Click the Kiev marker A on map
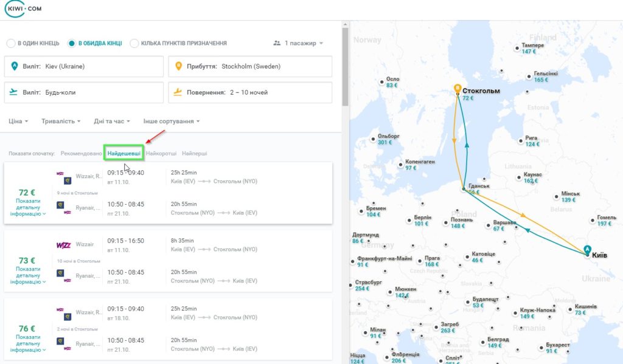This screenshot has height=364, width=623. click(x=587, y=250)
